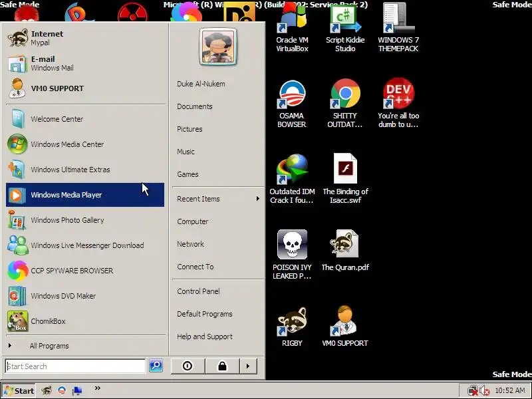Viewport: 532px width, 399px height.
Task: Select Oracle VM VirtualBox desktop icon
Action: click(292, 27)
